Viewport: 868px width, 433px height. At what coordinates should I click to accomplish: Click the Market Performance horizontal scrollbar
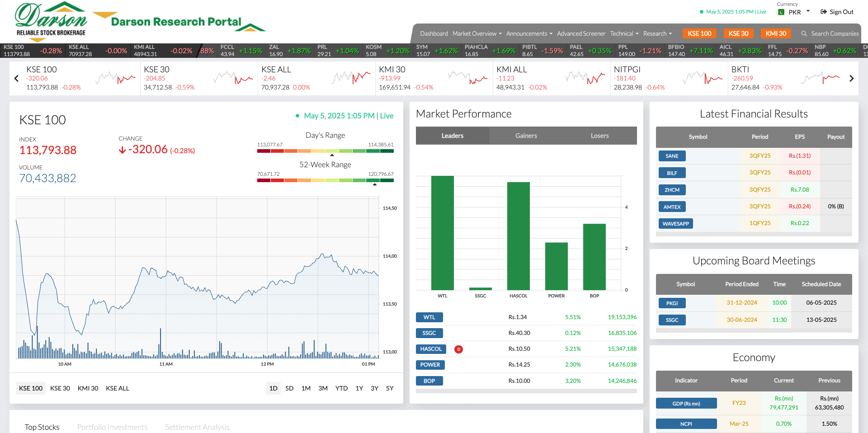point(526,391)
